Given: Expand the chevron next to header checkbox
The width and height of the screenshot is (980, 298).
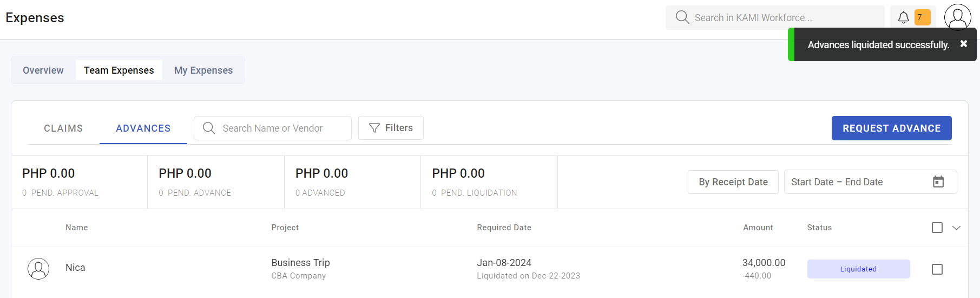Looking at the screenshot, I should click(x=956, y=228).
